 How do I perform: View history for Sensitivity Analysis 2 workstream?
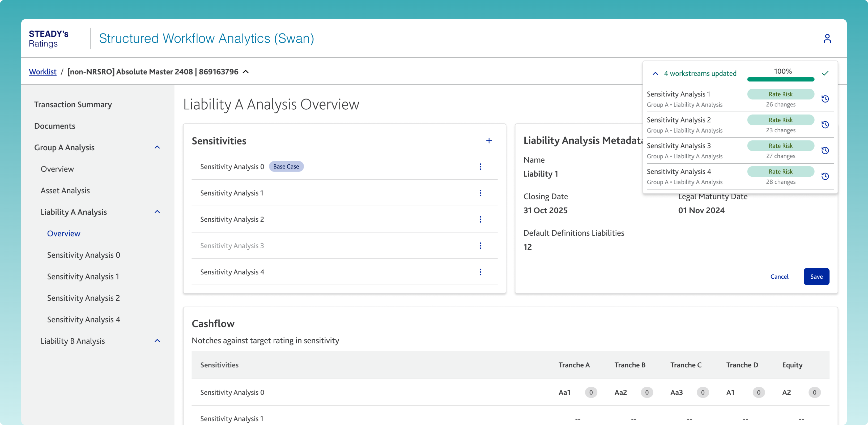point(825,125)
